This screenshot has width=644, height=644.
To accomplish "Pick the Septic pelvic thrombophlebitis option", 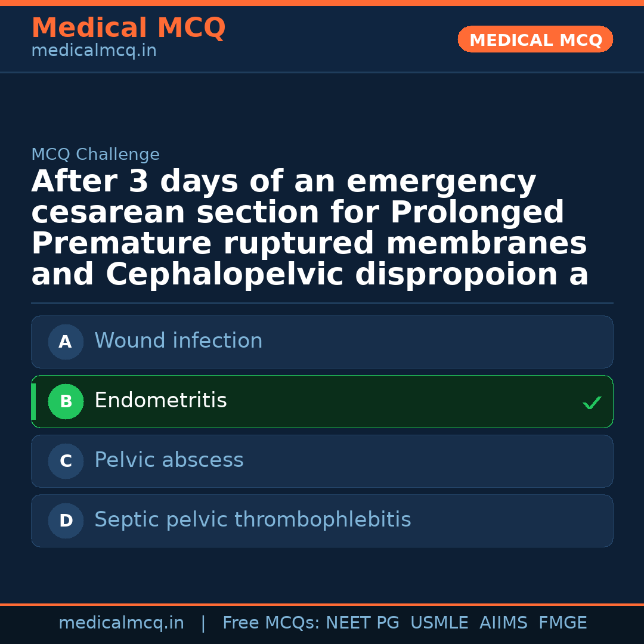I will click(252, 520).
